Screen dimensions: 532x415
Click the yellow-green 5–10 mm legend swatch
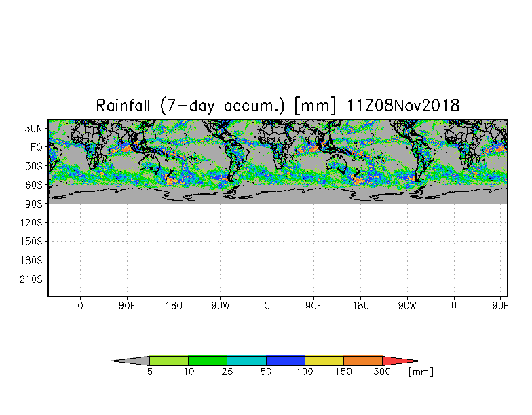169,361
